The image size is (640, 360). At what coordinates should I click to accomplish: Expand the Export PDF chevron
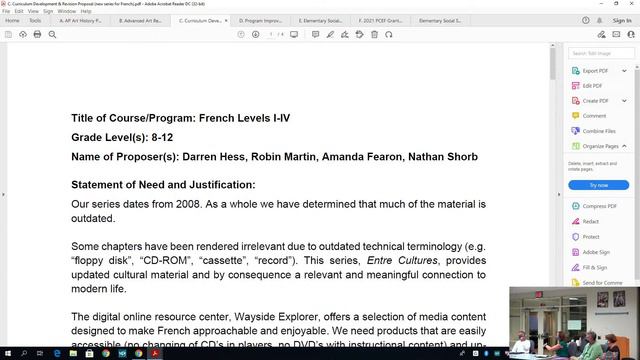coord(624,71)
